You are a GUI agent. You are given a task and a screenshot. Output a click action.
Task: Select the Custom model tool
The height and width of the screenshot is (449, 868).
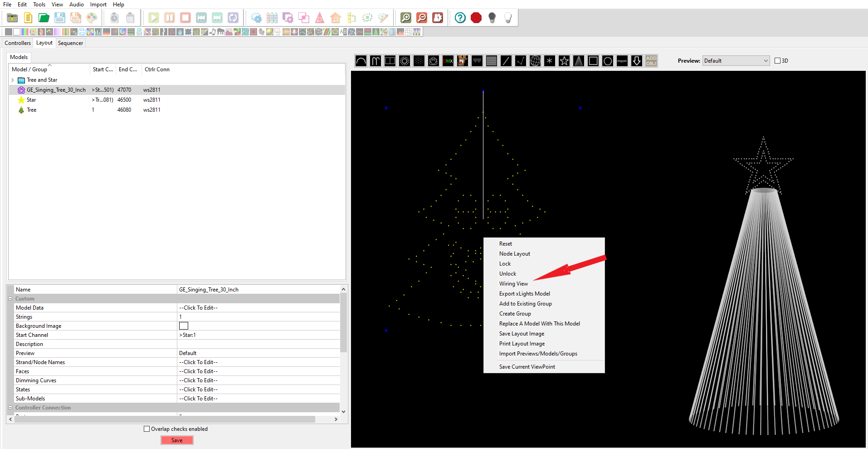pyautogui.click(x=434, y=61)
